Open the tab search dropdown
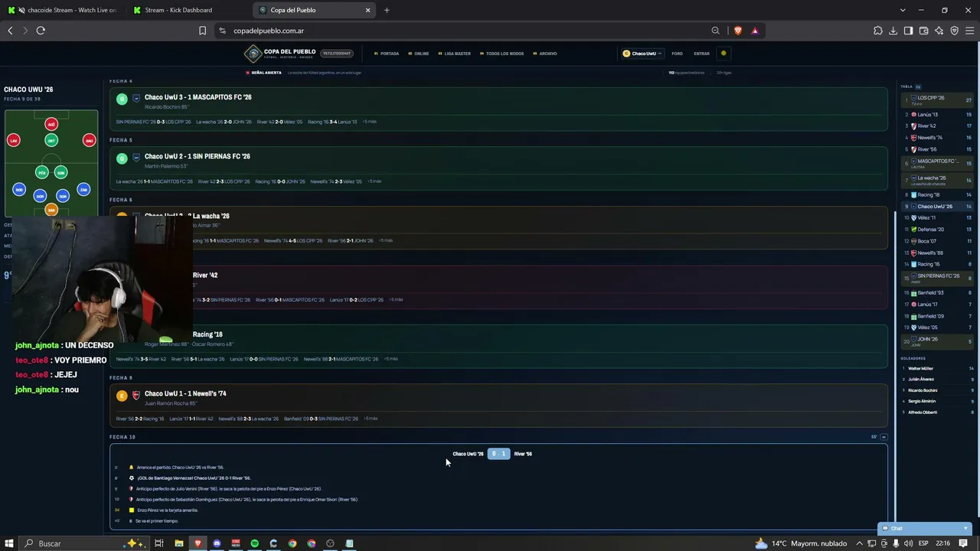This screenshot has width=980, height=551. click(903, 10)
